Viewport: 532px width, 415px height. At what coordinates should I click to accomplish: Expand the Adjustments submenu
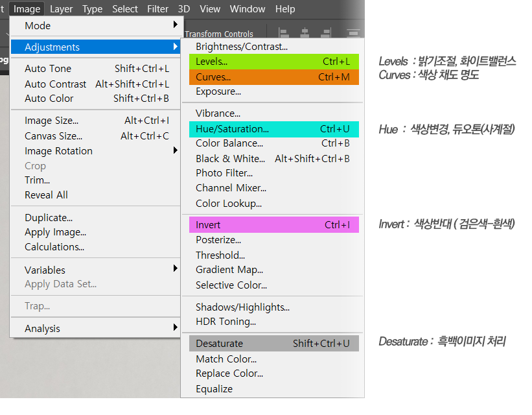(x=96, y=47)
